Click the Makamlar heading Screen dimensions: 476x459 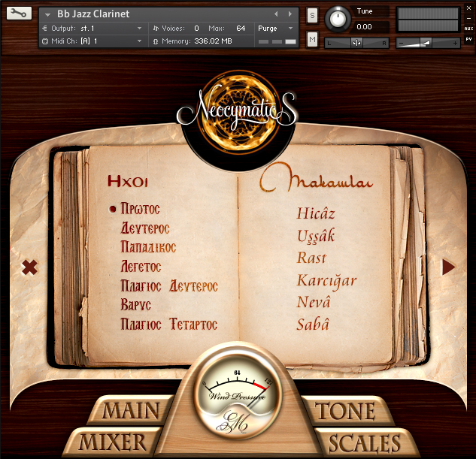pyautogui.click(x=317, y=177)
